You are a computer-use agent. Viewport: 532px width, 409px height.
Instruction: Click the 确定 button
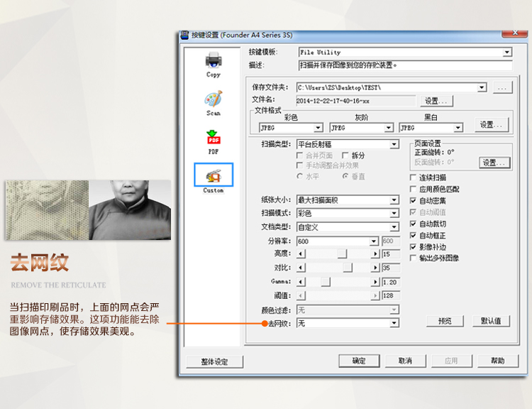[x=360, y=361]
